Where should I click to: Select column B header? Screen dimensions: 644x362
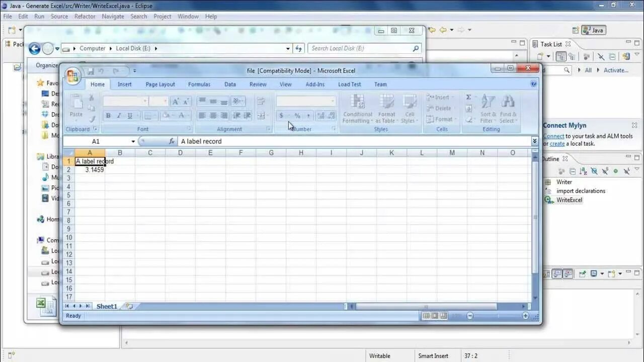coord(120,153)
